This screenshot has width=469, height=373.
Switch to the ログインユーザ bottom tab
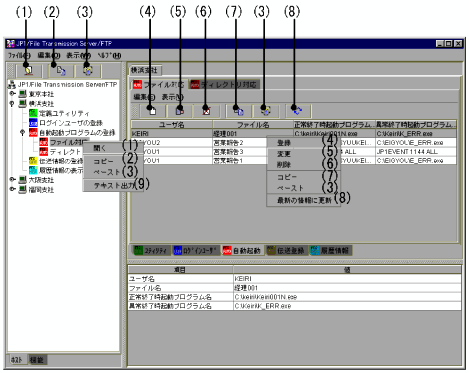coord(196,250)
